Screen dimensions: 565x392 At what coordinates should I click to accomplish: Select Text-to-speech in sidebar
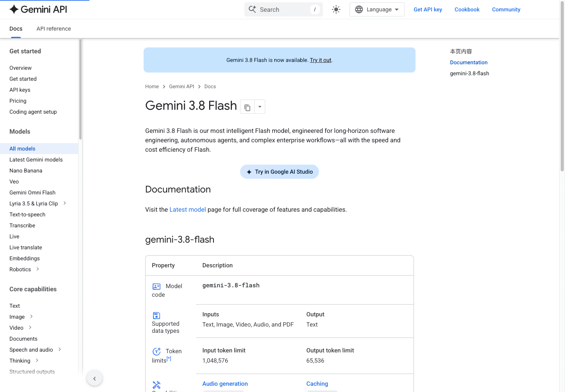[27, 214]
